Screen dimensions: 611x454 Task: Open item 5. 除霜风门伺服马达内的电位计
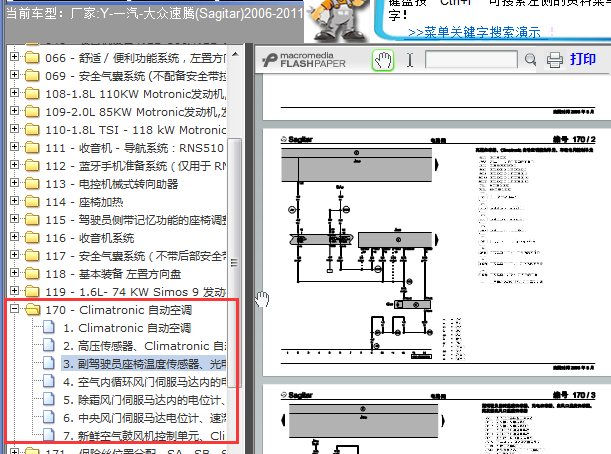click(144, 400)
